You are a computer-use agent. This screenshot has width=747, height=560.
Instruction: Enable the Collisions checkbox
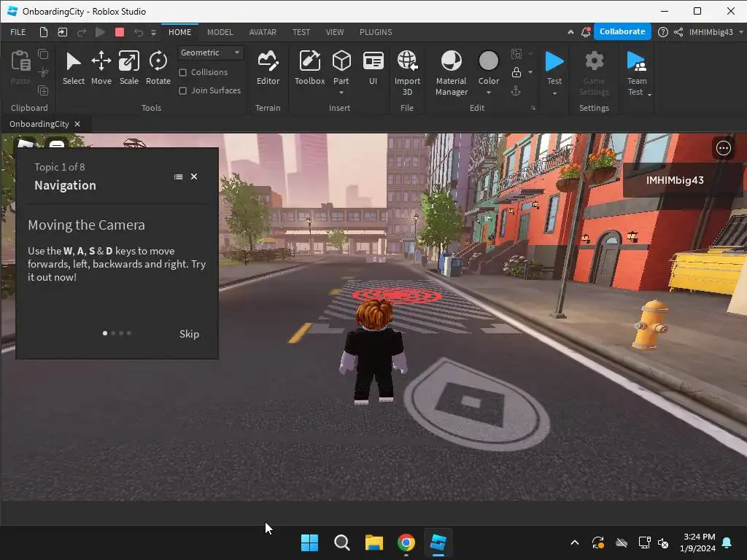[x=182, y=72]
